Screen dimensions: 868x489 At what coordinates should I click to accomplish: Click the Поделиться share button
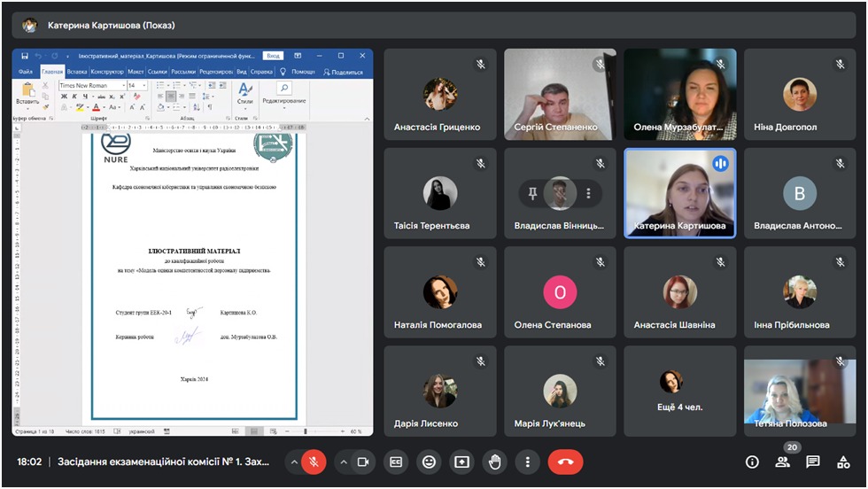343,72
